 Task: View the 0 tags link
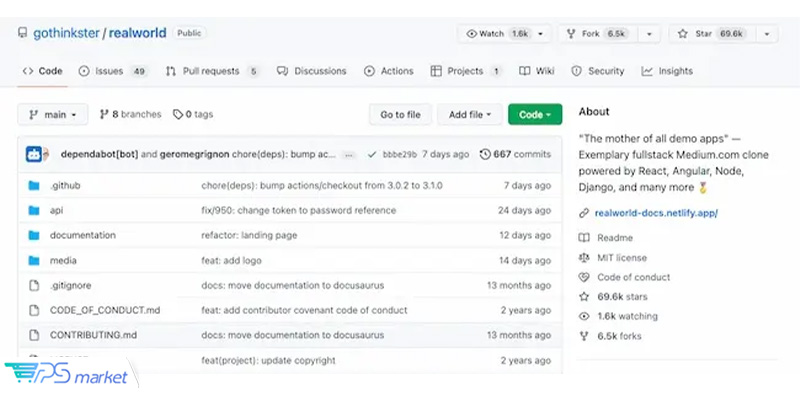(193, 114)
